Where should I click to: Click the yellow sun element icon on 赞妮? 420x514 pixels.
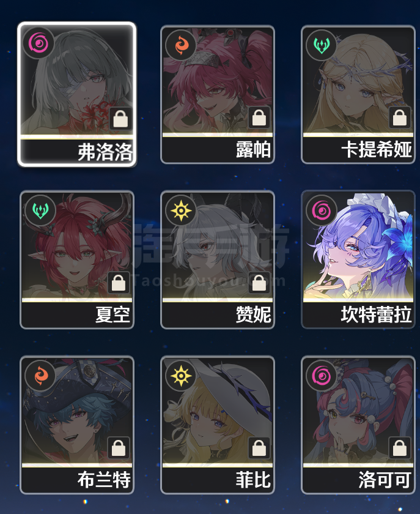pyautogui.click(x=181, y=210)
